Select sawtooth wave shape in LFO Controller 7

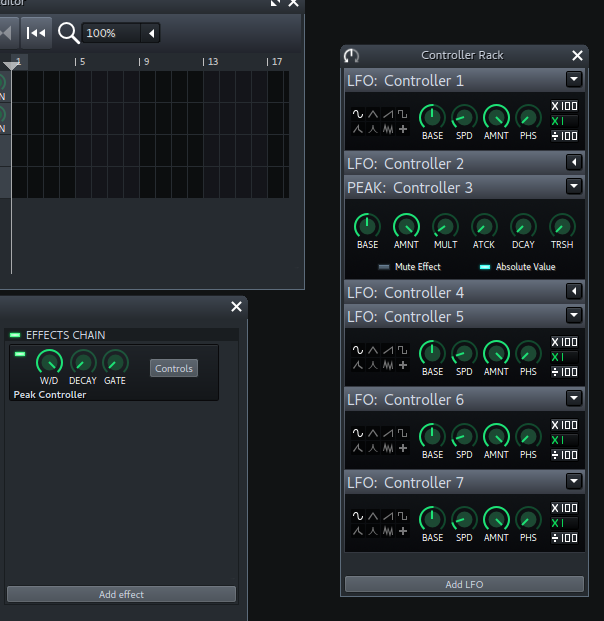[x=388, y=516]
